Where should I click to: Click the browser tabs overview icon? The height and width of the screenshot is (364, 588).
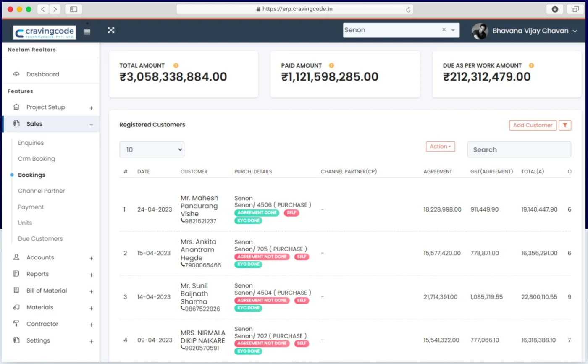pos(575,9)
